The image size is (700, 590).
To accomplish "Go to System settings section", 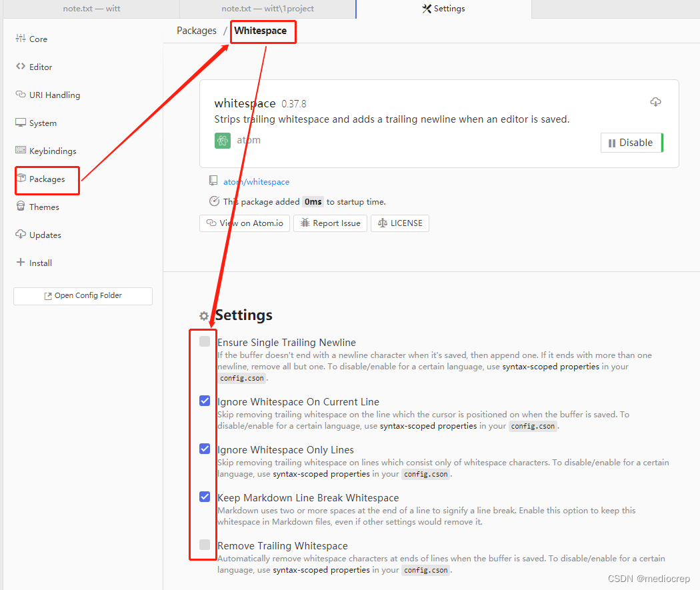I will pos(43,123).
